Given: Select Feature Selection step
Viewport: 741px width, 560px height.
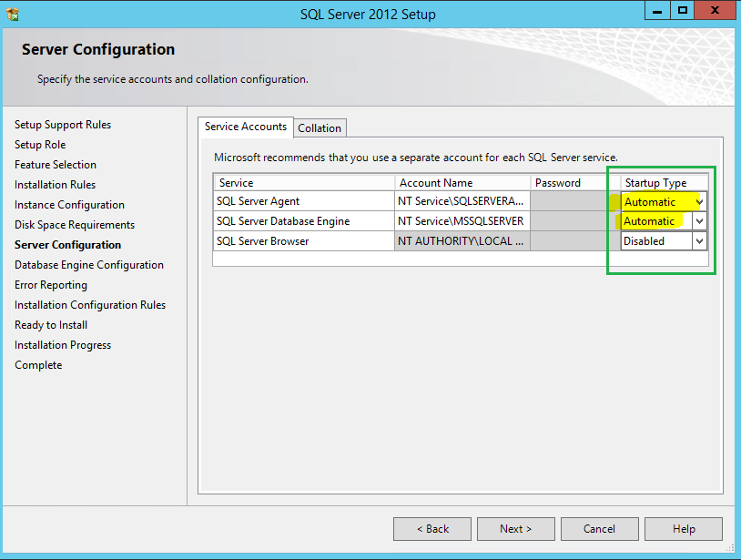Looking at the screenshot, I should (x=56, y=165).
